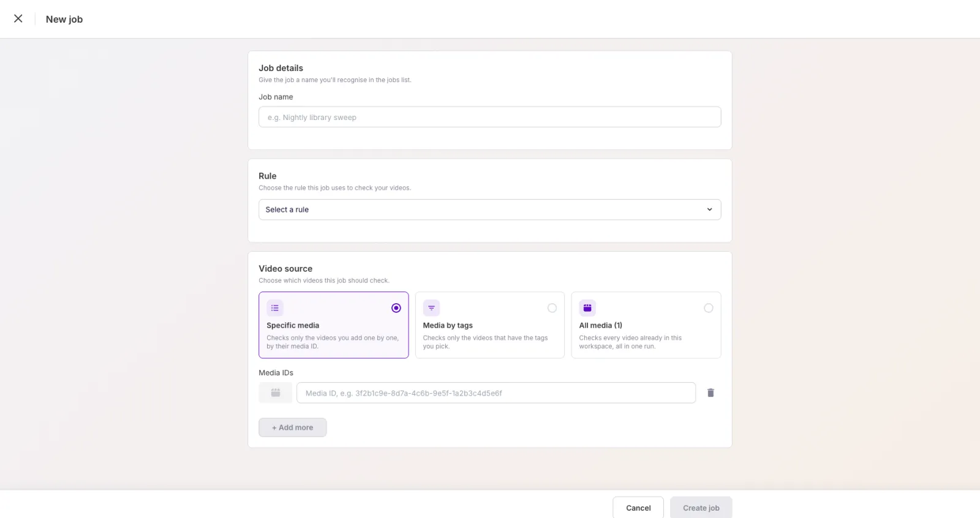Select the Specific media radio button
The image size is (980, 518).
click(x=396, y=308)
